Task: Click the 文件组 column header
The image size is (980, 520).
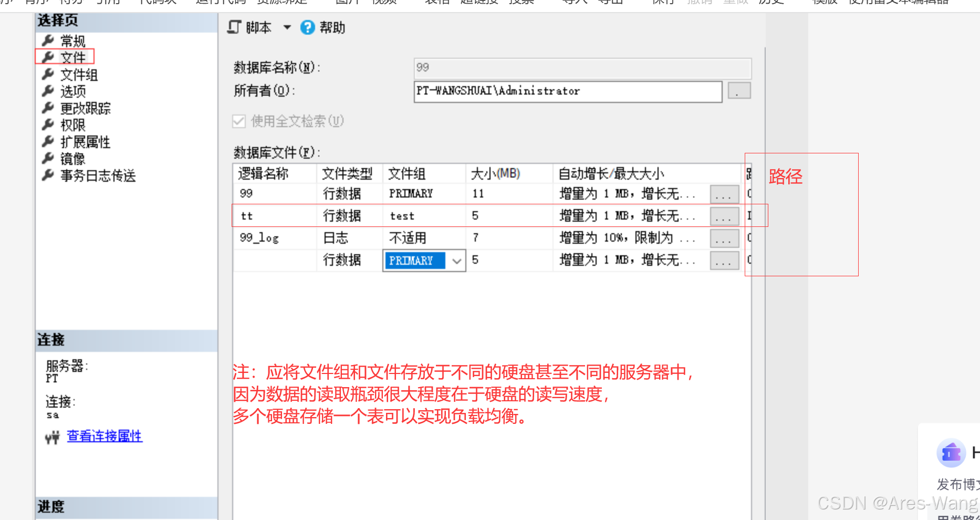Action: click(424, 173)
